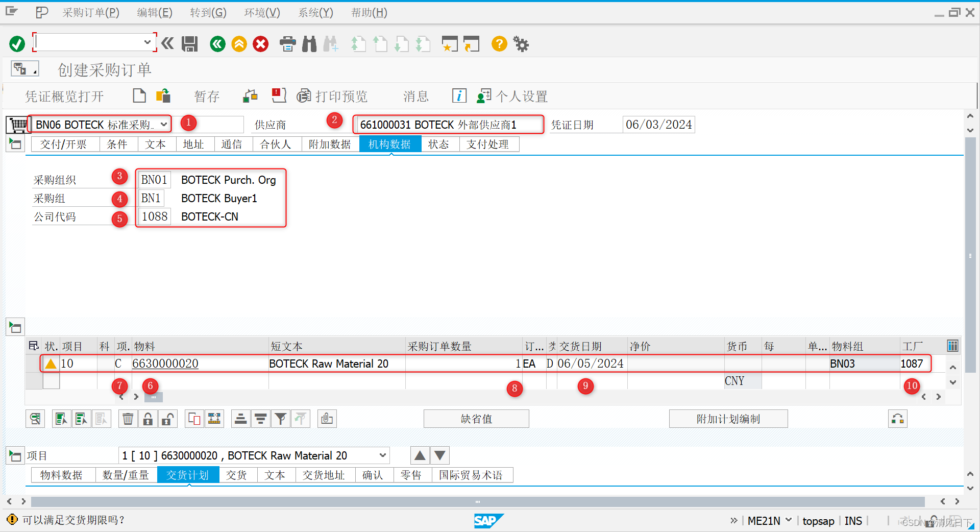
Task: Open the BN06 order type dropdown
Action: (x=163, y=124)
